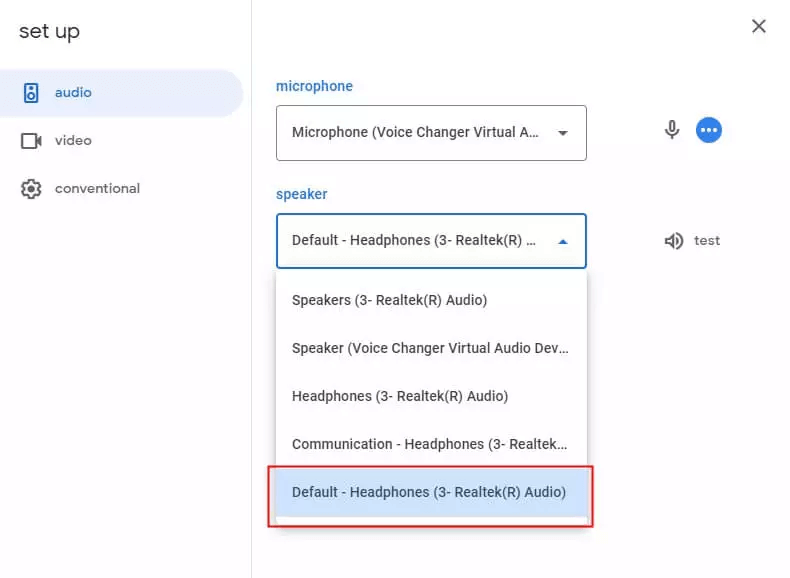Open the blue three-dot more options button
The height and width of the screenshot is (578, 790).
[x=709, y=130]
